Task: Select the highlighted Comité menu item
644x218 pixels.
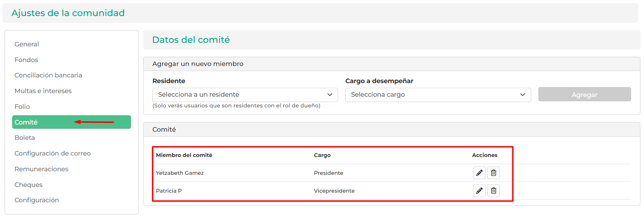Action: 71,122
